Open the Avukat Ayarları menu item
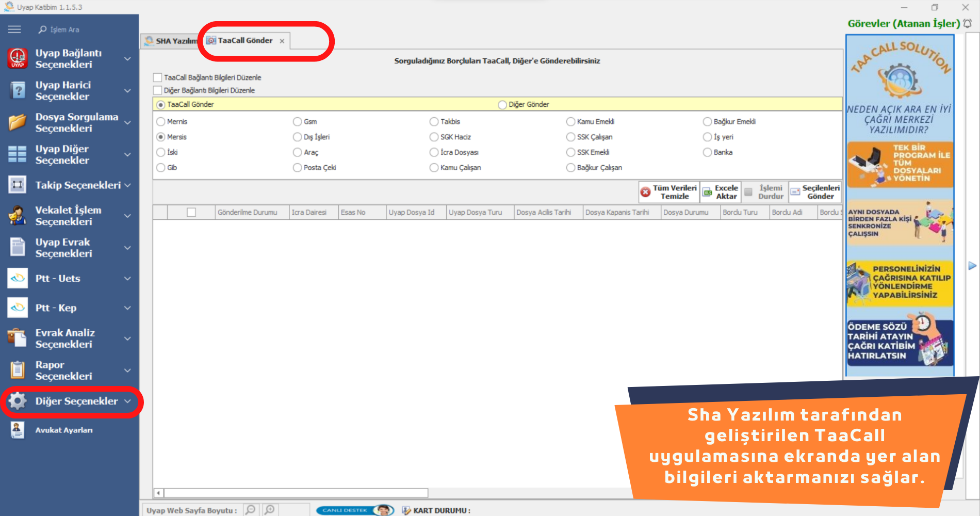 pos(64,430)
